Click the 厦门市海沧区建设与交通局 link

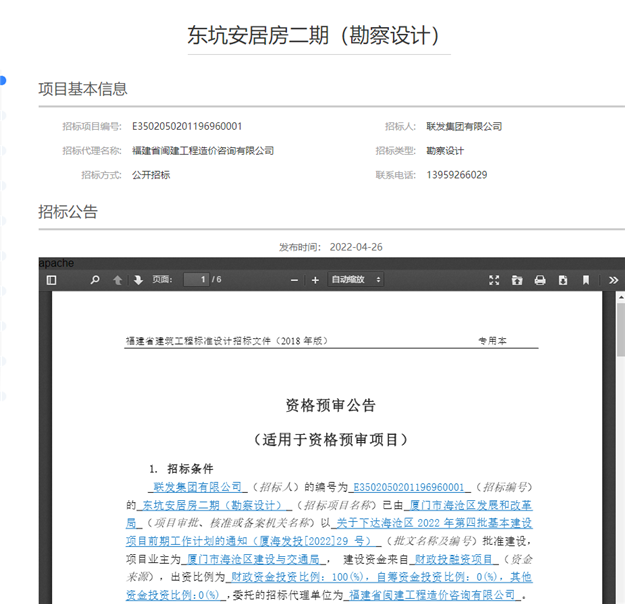[x=253, y=559]
